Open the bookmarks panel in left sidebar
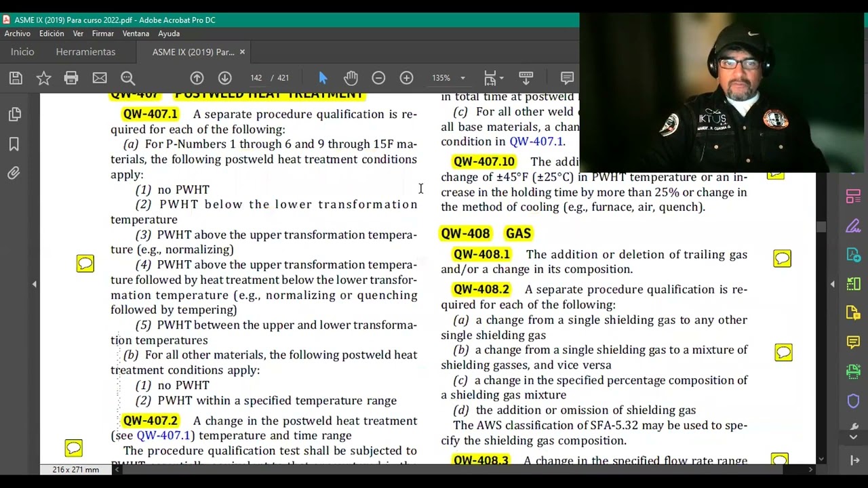The height and width of the screenshot is (488, 868). 14,144
